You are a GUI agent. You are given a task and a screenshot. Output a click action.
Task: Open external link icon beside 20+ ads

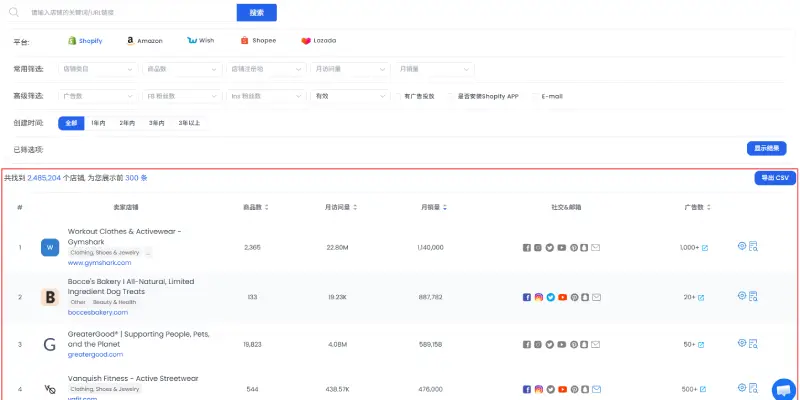tap(701, 297)
